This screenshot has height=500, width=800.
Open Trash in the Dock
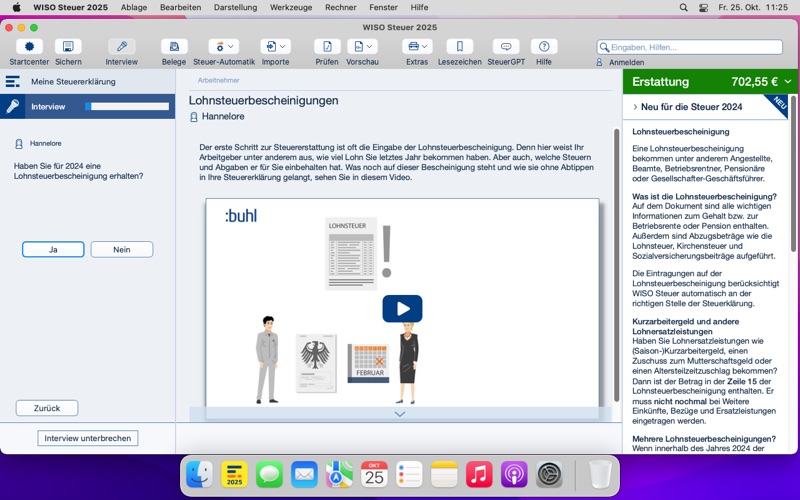(x=600, y=474)
